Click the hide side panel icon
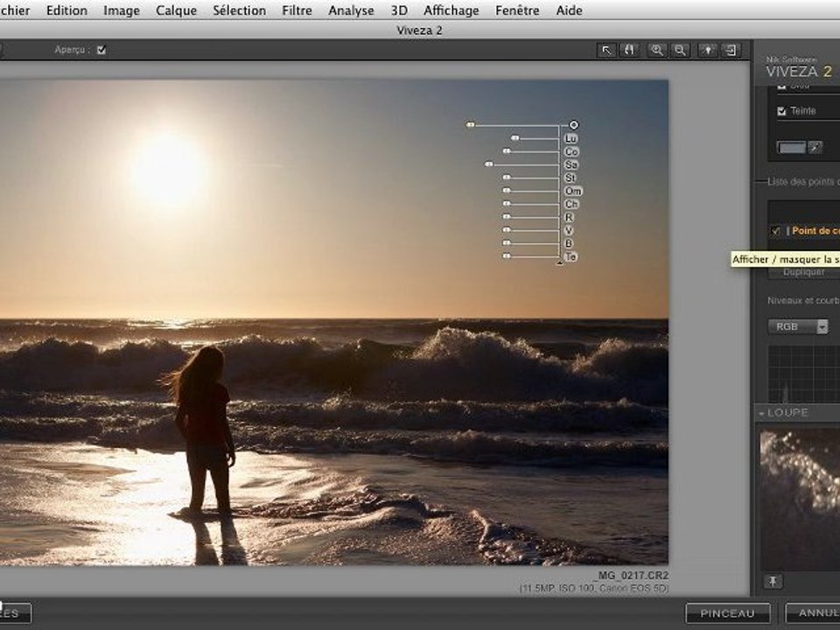Viewport: 840px width, 630px height. (x=731, y=51)
